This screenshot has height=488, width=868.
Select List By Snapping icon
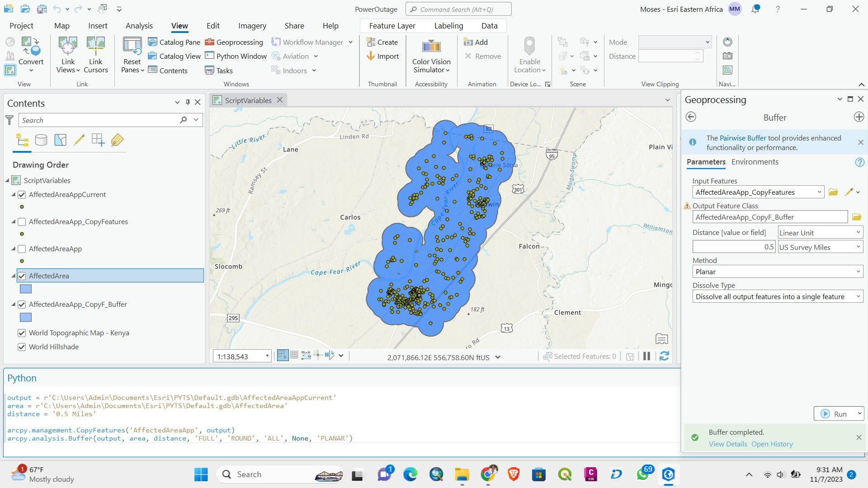(x=98, y=140)
